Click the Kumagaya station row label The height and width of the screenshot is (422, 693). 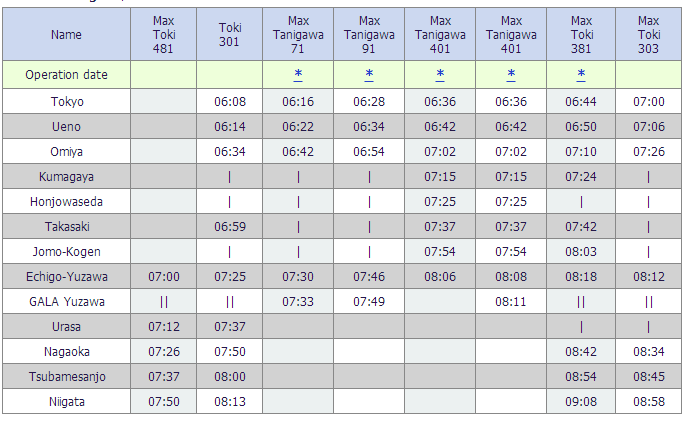66,176
